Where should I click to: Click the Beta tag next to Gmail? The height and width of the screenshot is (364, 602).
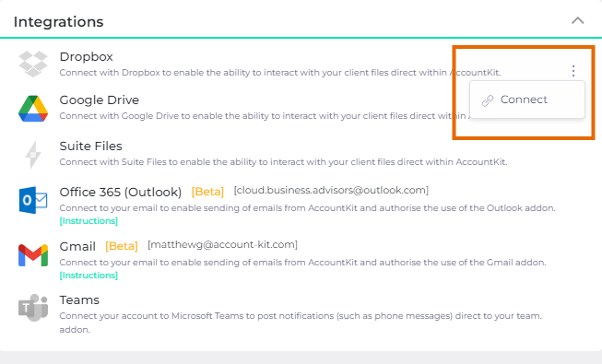click(x=122, y=246)
